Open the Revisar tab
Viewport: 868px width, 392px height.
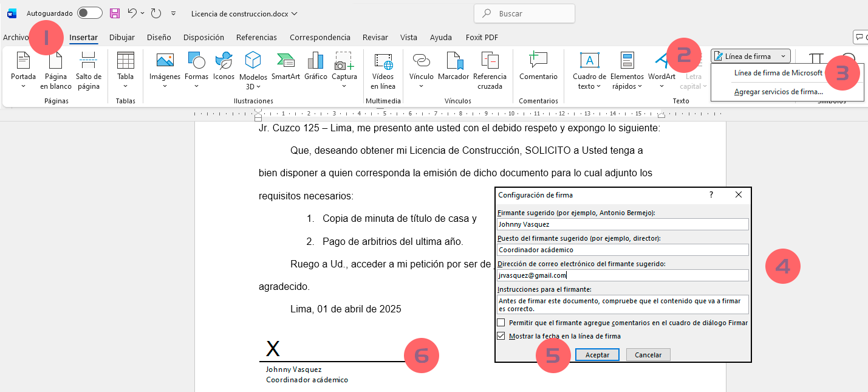(x=375, y=38)
